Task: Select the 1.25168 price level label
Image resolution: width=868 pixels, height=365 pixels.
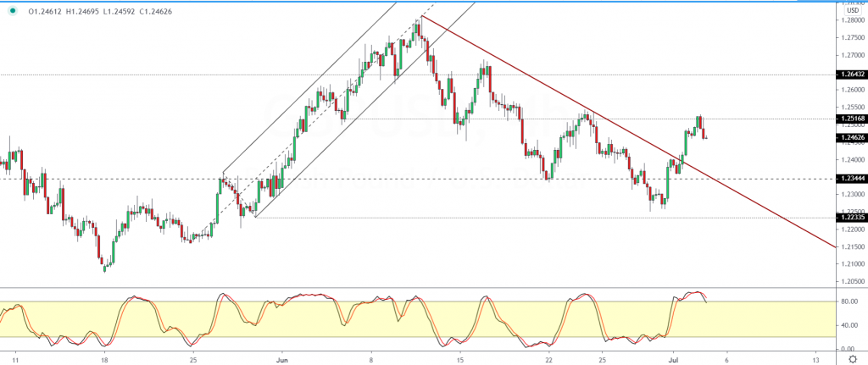Action: (x=852, y=119)
